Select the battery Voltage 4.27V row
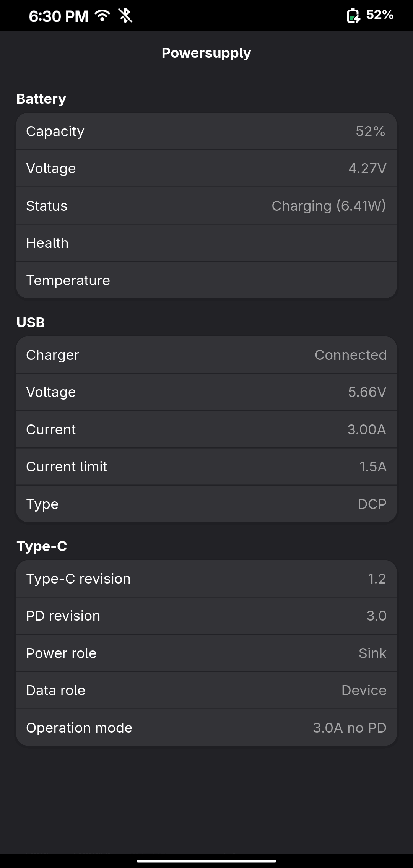 tap(206, 168)
